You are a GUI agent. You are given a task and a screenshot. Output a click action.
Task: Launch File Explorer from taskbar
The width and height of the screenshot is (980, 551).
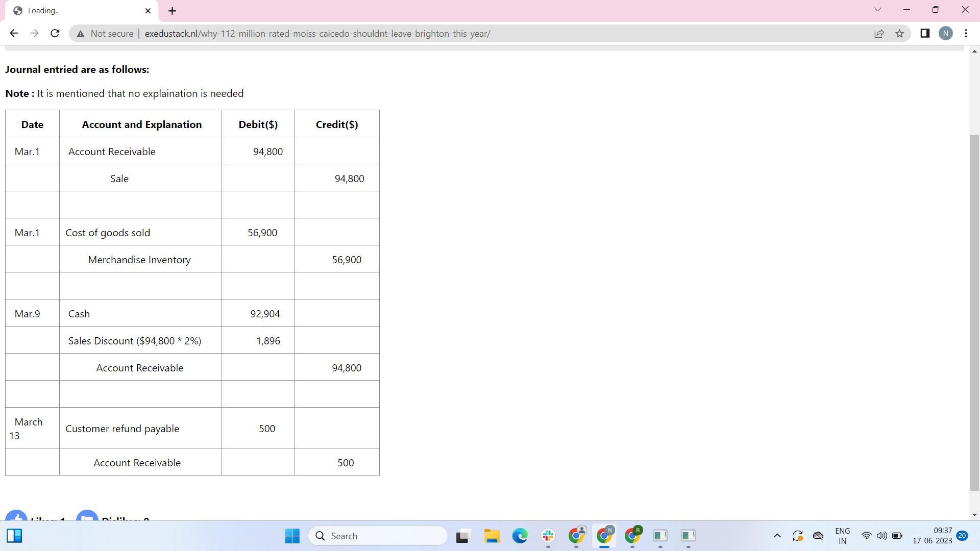pyautogui.click(x=492, y=536)
